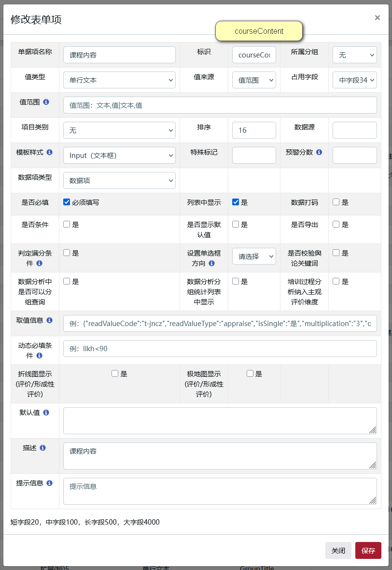Viewport: 392px width, 570px height.
Task: Click info icon next to 取值信息
Action: (x=49, y=320)
